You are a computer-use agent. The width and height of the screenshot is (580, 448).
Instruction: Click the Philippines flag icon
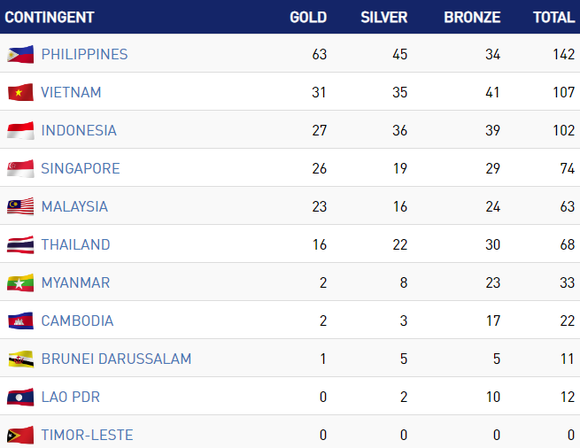[21, 54]
